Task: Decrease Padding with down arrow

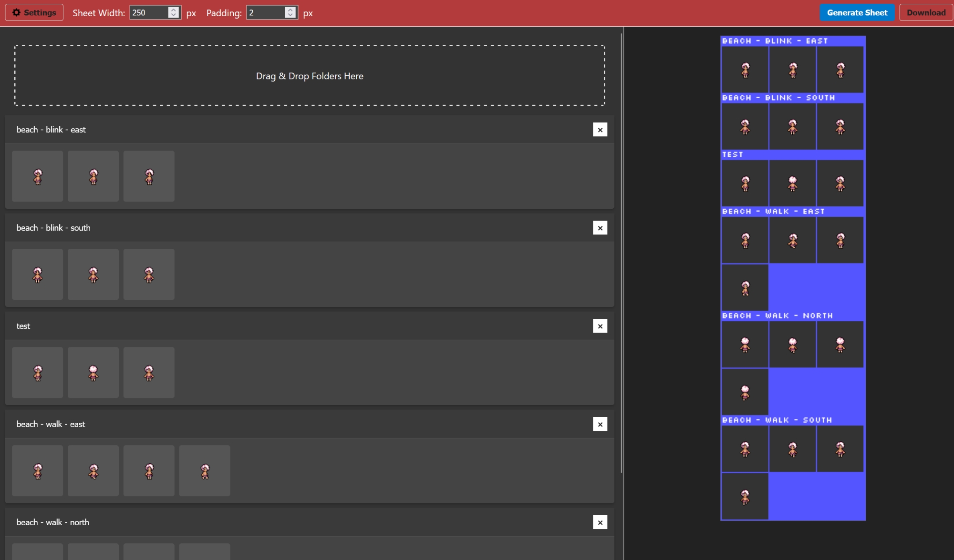Action: coord(290,16)
